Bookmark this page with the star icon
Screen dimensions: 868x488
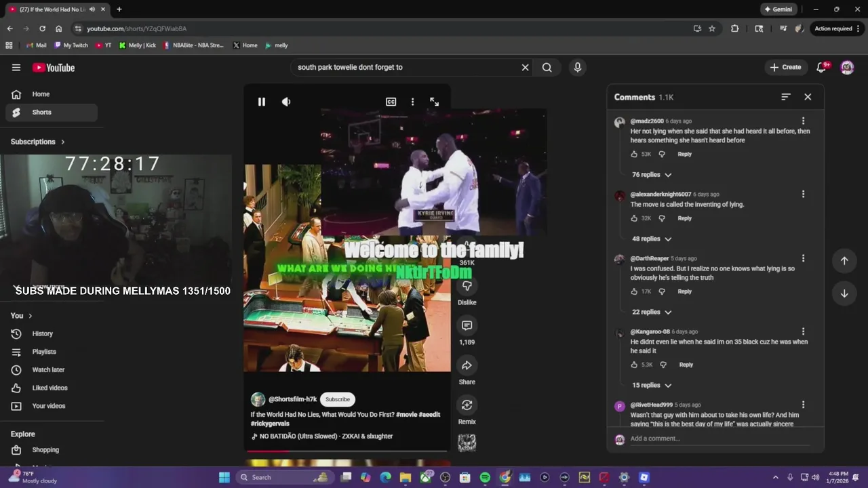[712, 28]
